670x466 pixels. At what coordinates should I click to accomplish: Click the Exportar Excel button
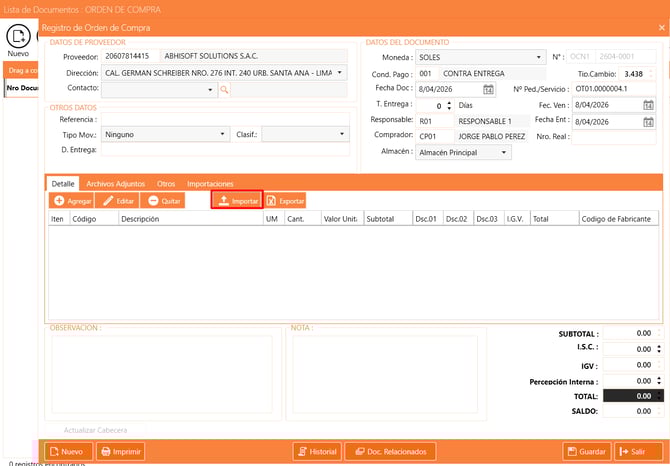(x=285, y=201)
